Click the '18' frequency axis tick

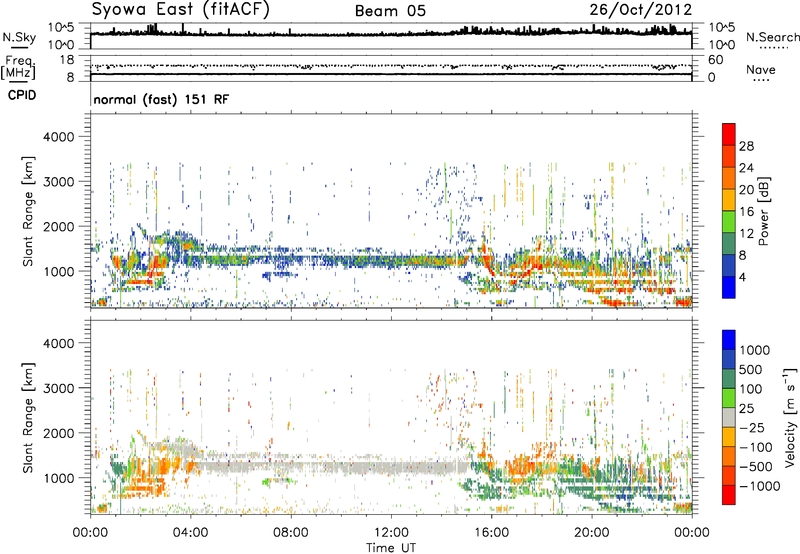tap(66, 60)
